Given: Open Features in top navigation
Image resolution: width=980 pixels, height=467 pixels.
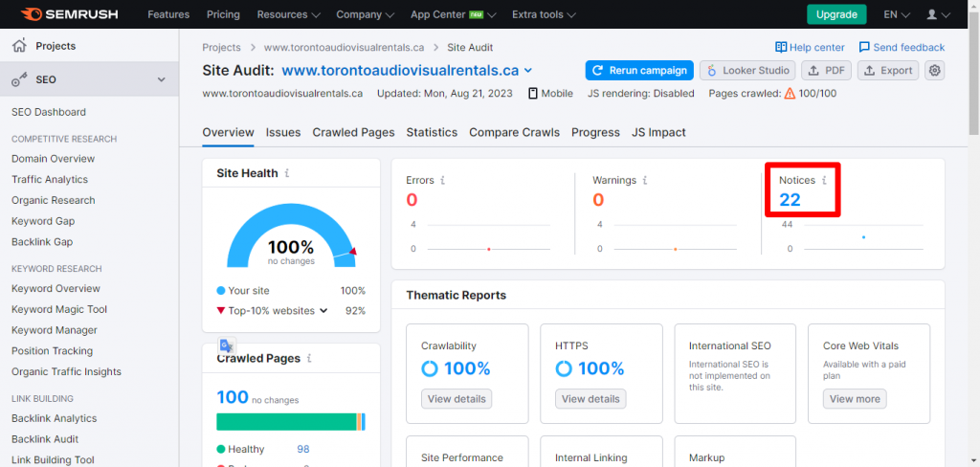Looking at the screenshot, I should (168, 13).
